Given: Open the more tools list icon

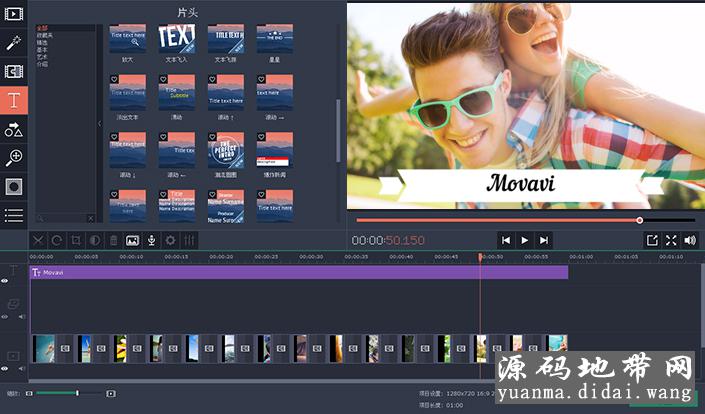Looking at the screenshot, I should 14,215.
